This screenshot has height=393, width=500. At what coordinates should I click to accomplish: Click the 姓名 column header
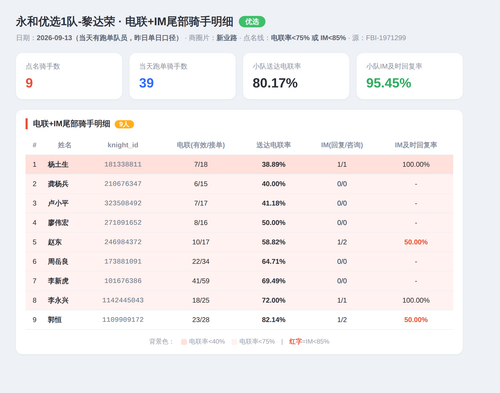[x=64, y=145]
